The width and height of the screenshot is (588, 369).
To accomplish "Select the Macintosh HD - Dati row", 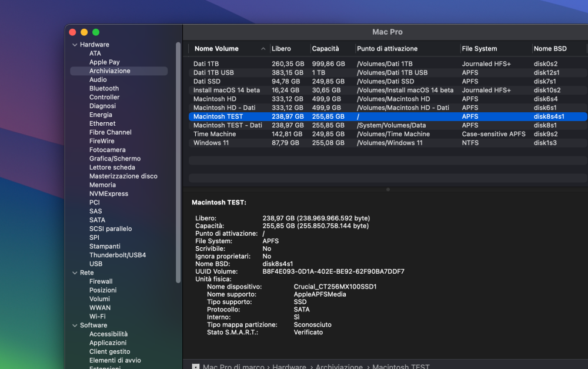I will pyautogui.click(x=388, y=108).
